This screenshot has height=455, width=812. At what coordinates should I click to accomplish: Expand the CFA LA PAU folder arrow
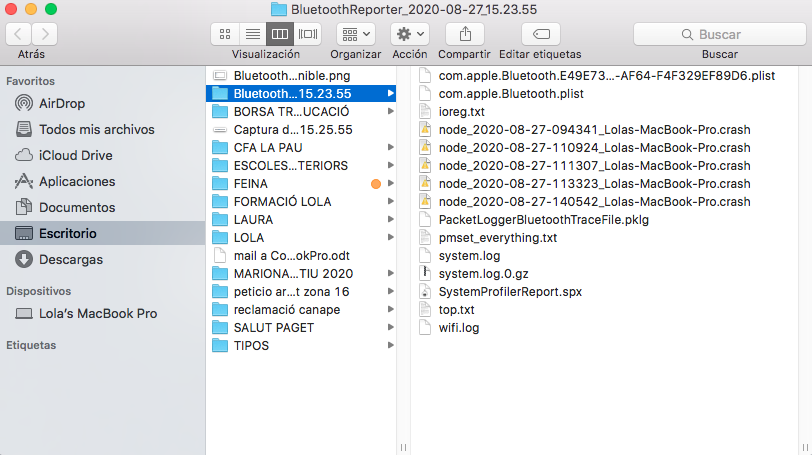click(x=390, y=148)
